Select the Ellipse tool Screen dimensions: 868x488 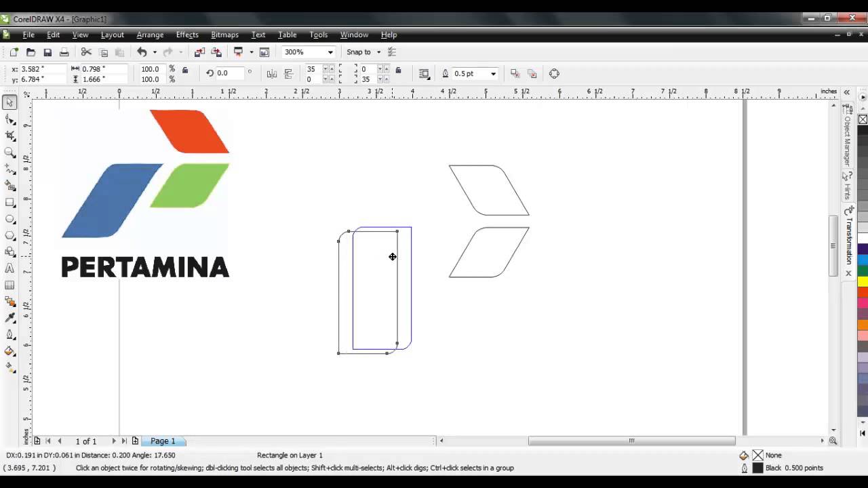(9, 218)
